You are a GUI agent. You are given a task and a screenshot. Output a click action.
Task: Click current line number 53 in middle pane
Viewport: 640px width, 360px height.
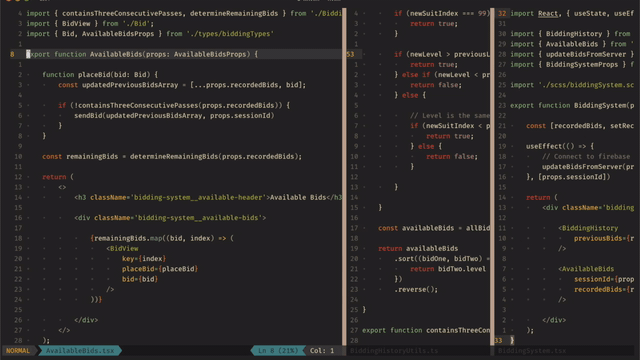coord(350,54)
